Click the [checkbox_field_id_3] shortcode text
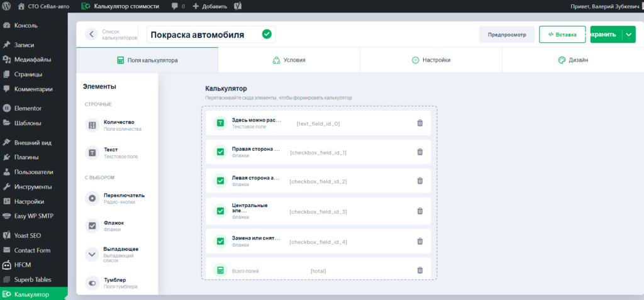This screenshot has height=300, width=644. (318, 212)
